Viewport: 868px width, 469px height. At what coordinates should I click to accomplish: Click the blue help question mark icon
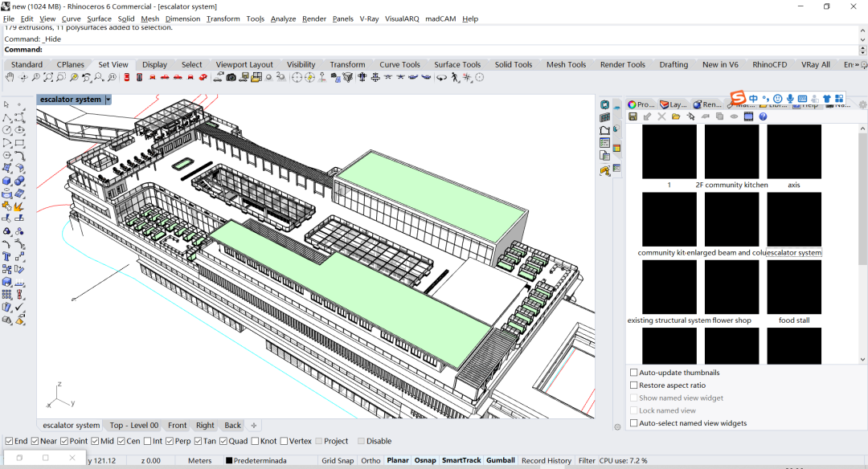coord(763,116)
